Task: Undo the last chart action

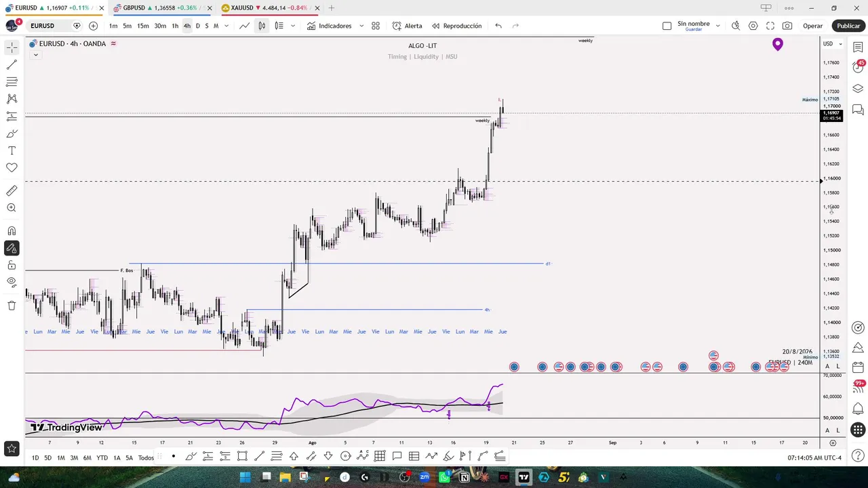Action: click(x=498, y=26)
